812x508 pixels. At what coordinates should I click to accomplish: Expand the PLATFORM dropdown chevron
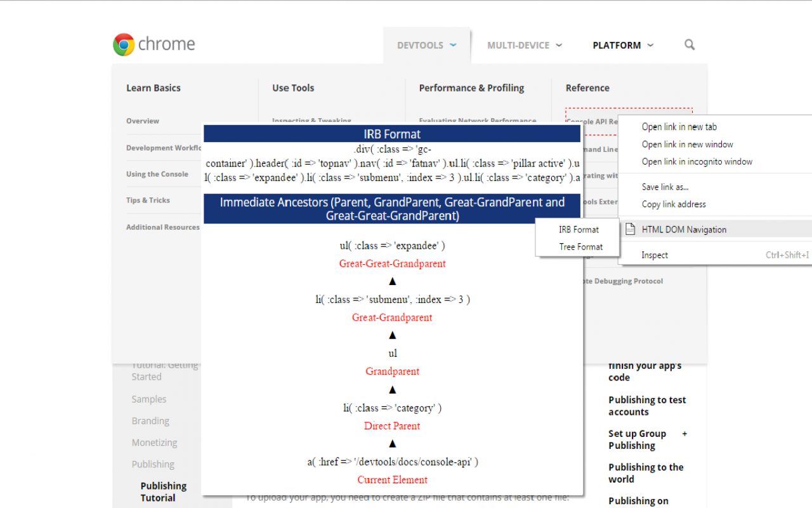click(650, 45)
